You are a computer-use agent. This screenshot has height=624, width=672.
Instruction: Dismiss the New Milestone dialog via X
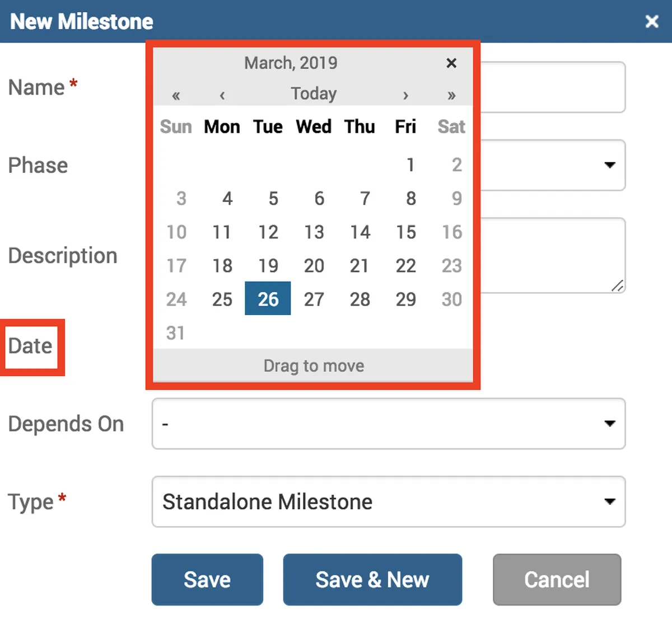pos(652,21)
